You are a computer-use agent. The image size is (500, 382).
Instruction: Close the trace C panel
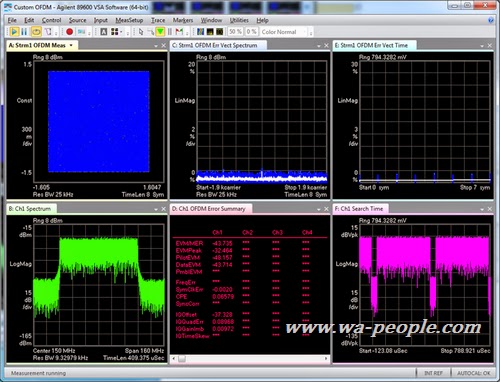pos(326,45)
